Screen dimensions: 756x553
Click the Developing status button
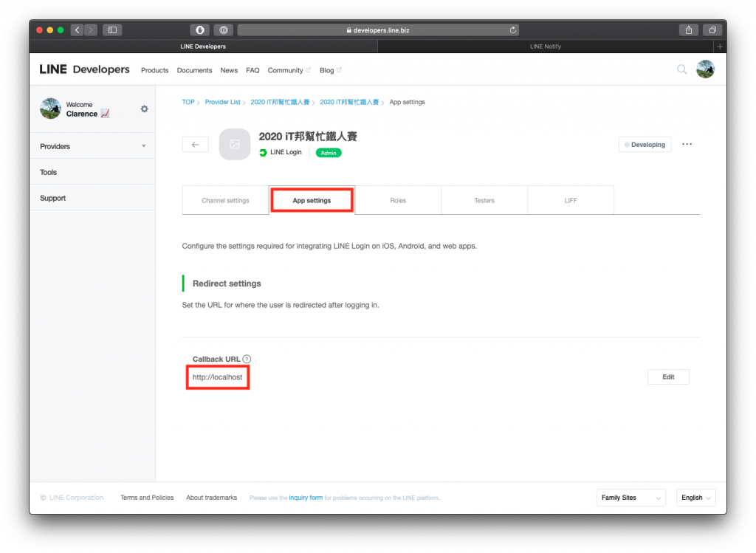[645, 145]
